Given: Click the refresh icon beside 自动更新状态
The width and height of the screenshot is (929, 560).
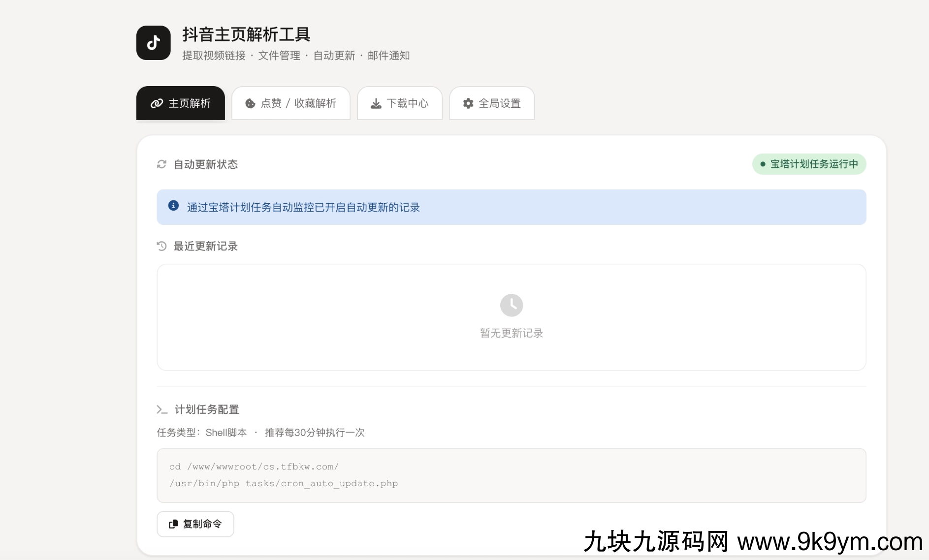Looking at the screenshot, I should pos(161,164).
